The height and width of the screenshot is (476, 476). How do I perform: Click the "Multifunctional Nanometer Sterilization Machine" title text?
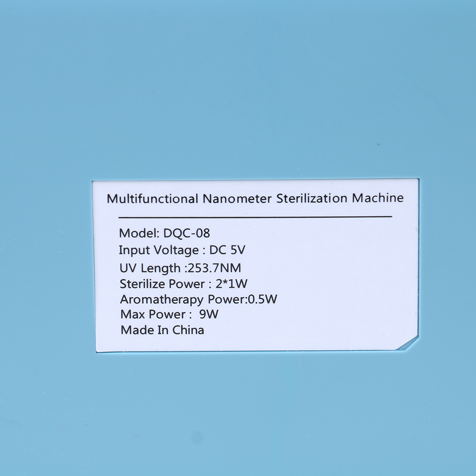(255, 198)
